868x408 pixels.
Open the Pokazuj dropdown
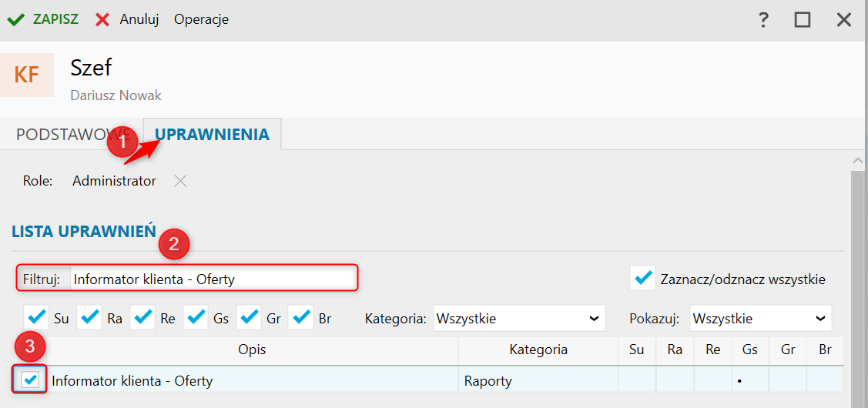(761, 318)
